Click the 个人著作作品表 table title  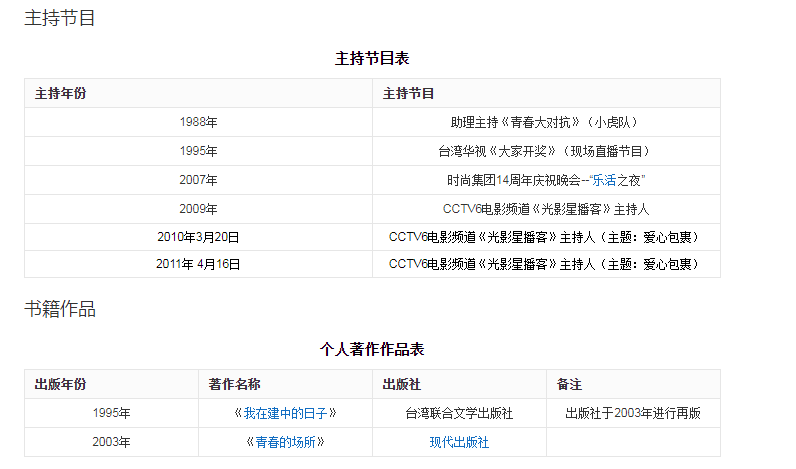pos(372,349)
